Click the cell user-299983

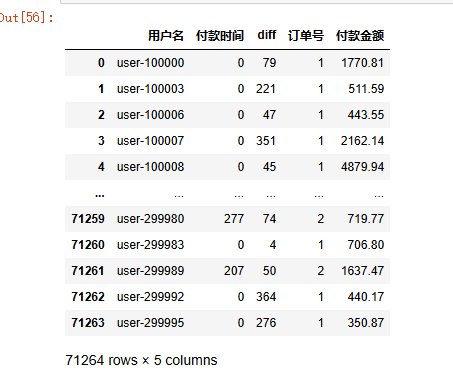(150, 245)
